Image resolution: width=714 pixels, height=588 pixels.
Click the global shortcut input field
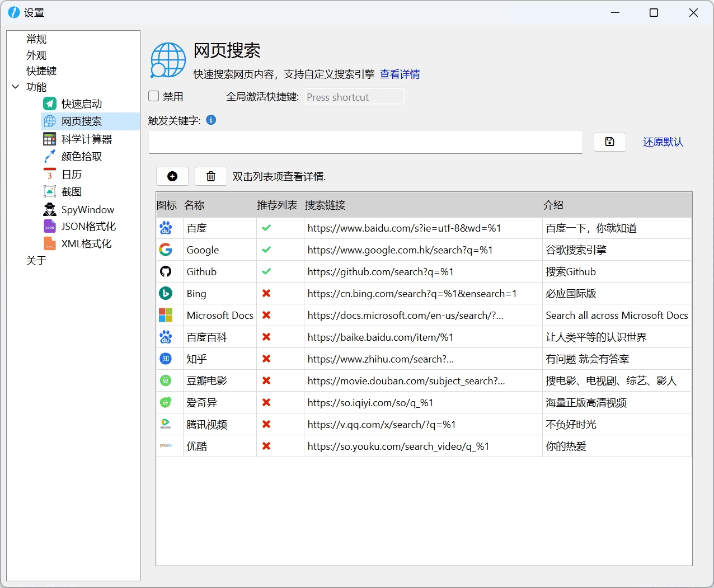tap(354, 97)
